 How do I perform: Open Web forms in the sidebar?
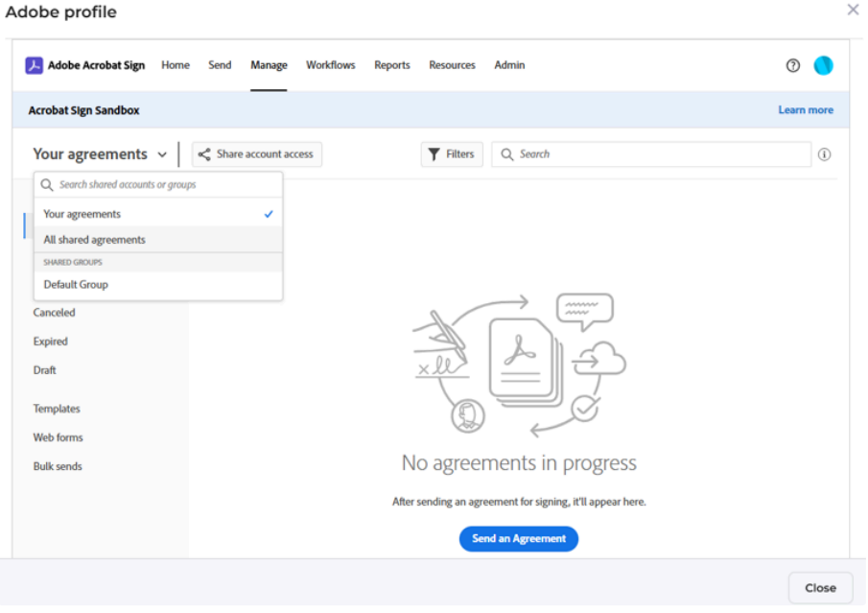click(59, 438)
